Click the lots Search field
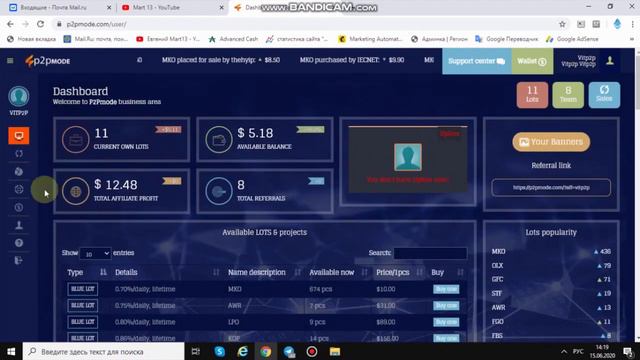The height and width of the screenshot is (360, 640). point(430,253)
